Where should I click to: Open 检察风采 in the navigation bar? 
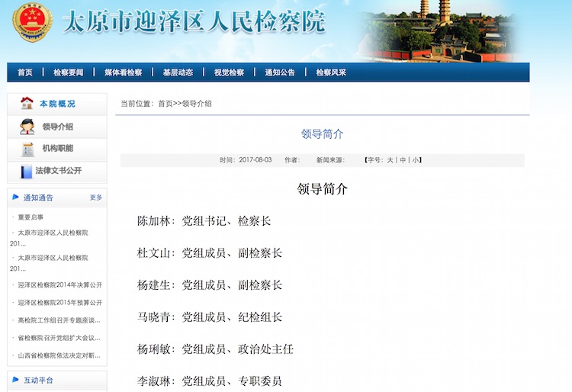tap(331, 72)
